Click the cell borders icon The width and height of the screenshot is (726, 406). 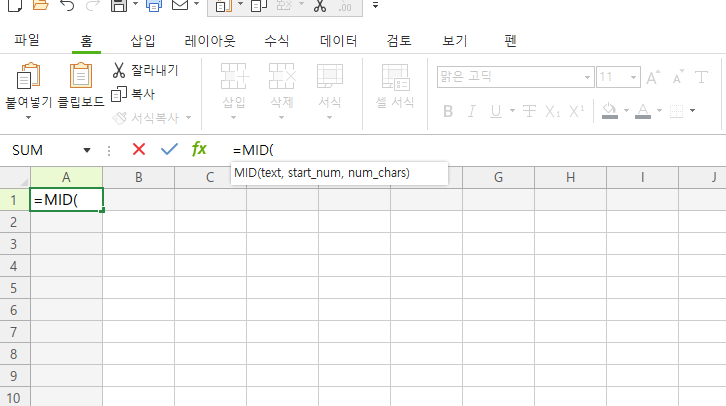click(676, 111)
